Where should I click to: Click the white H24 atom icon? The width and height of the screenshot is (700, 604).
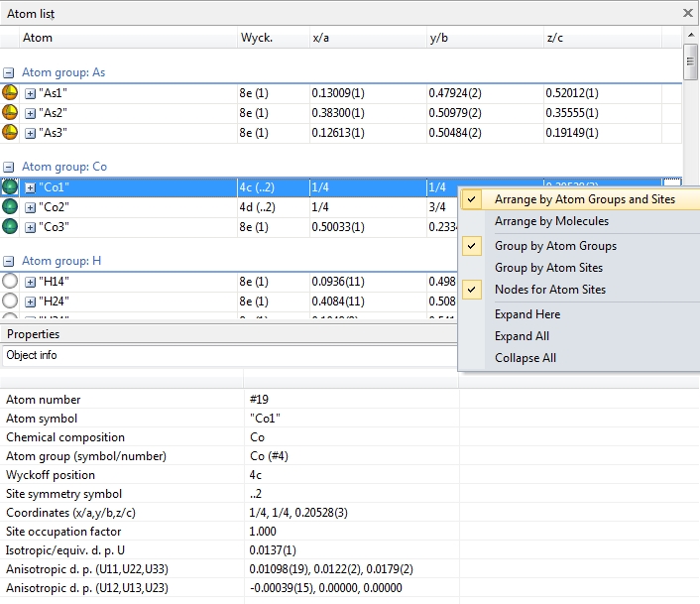click(10, 302)
